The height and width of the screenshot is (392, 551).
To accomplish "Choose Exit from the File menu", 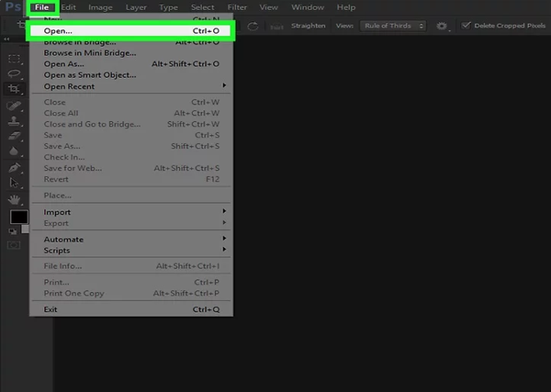I will (x=131, y=309).
